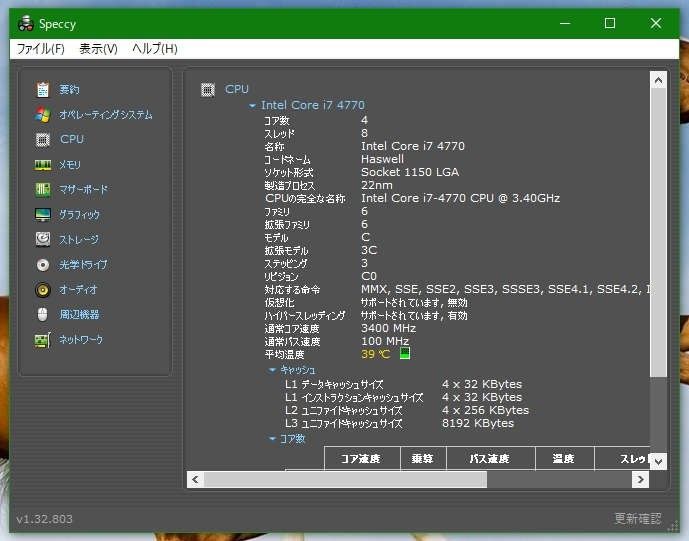This screenshot has height=541, width=689.
Task: Click the C0 revision value
Action: (x=369, y=276)
